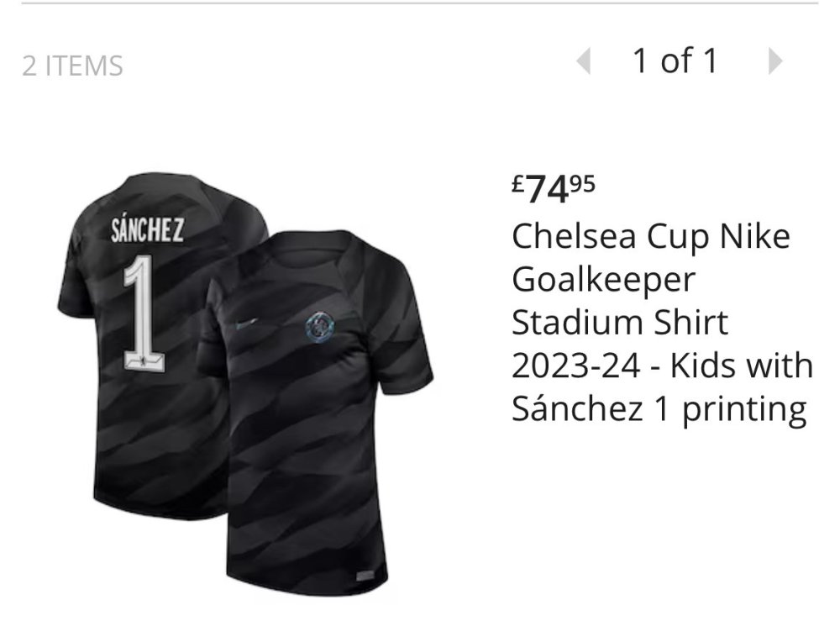Screen dimensions: 840x642
Task: Click the Nike swoosh on the front shirt
Action: (246, 324)
